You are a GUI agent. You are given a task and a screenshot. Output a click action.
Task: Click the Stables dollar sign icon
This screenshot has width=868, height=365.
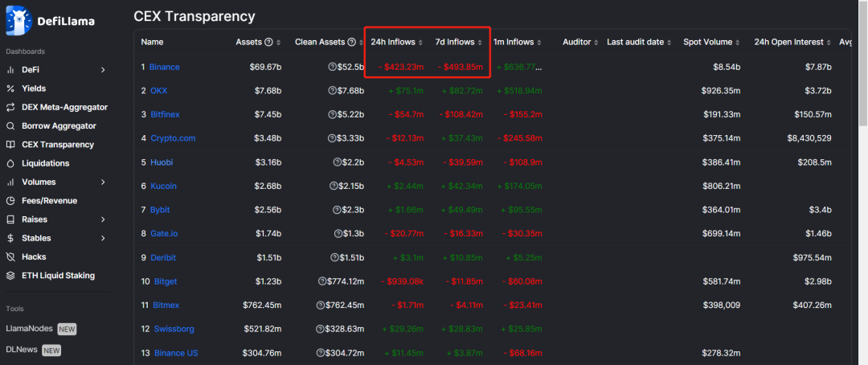(10, 238)
